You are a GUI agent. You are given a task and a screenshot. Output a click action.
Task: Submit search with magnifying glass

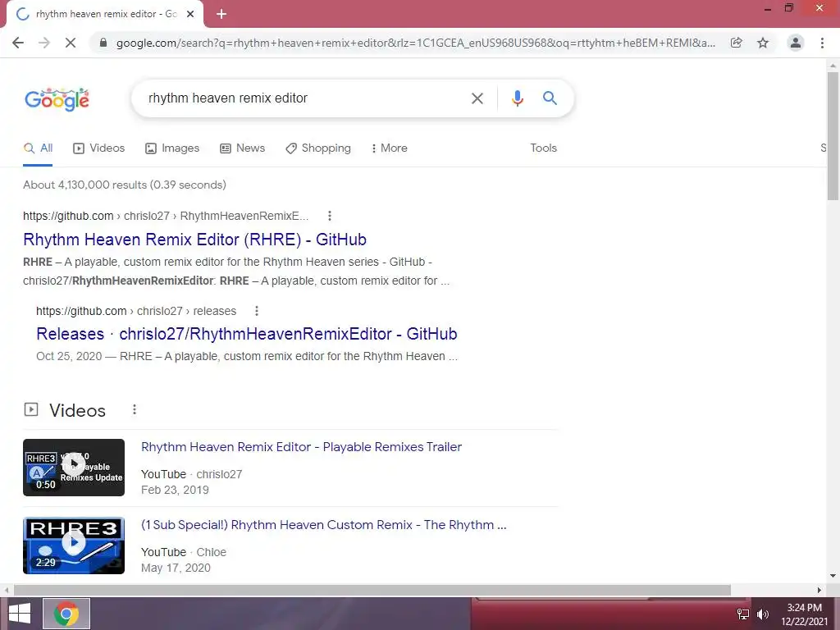pos(550,98)
